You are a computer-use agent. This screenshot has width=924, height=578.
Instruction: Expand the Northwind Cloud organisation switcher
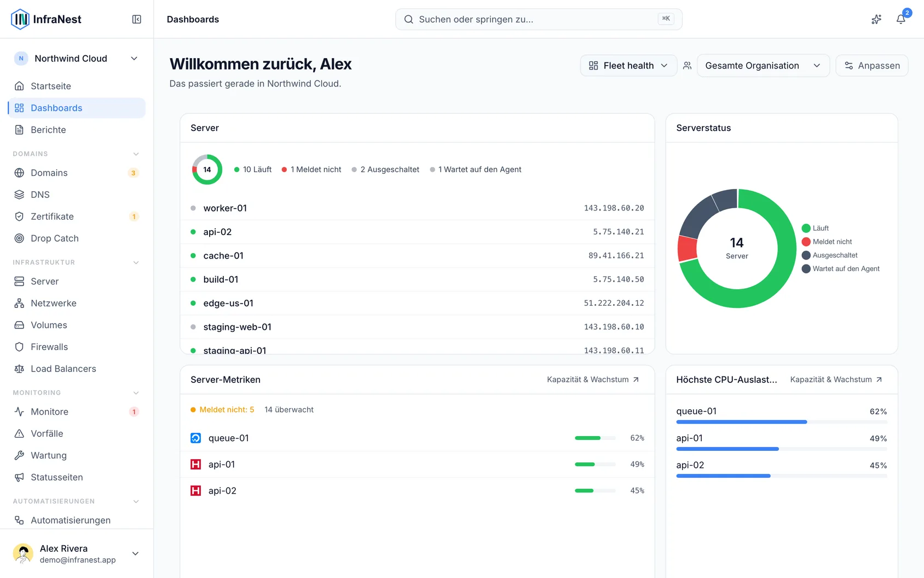tap(77, 59)
